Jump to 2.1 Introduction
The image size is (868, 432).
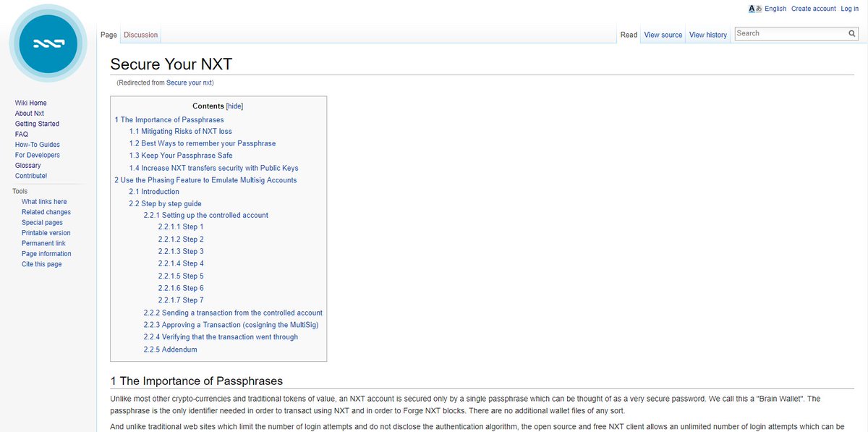point(154,192)
